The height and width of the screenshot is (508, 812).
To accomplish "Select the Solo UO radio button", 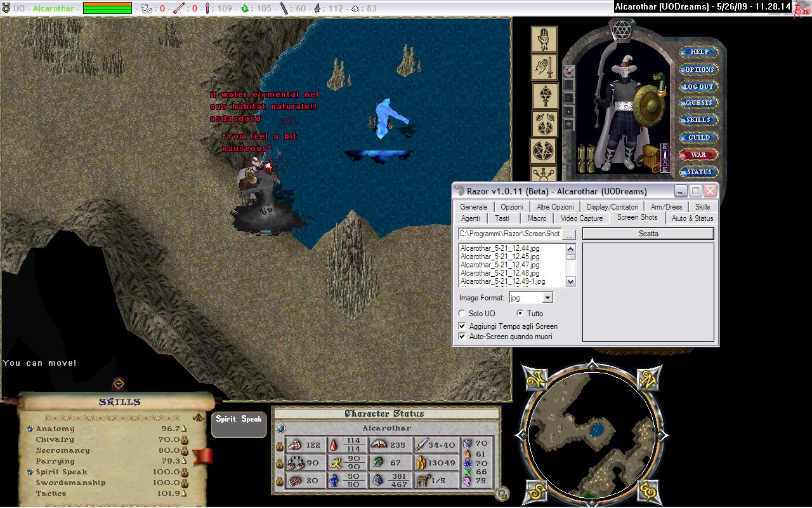I will pyautogui.click(x=462, y=313).
